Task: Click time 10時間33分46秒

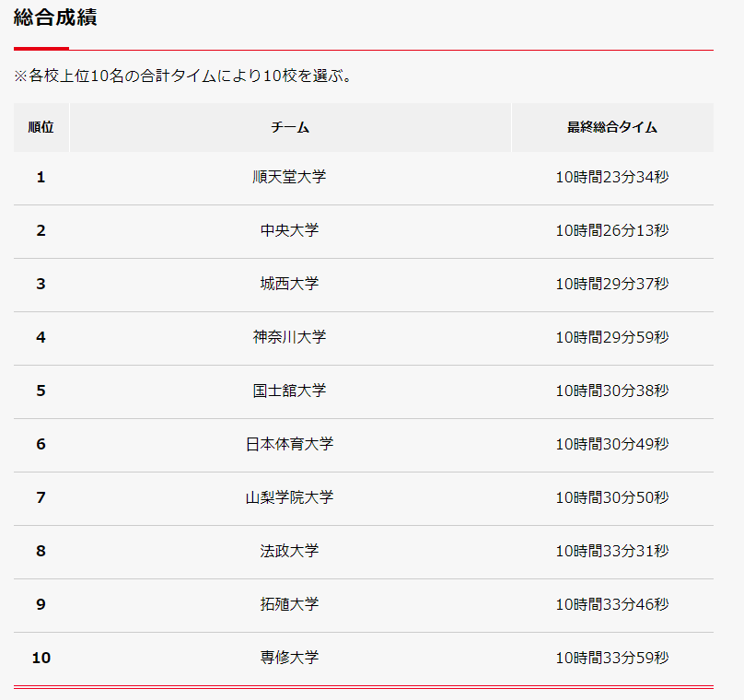Action: [x=612, y=604]
